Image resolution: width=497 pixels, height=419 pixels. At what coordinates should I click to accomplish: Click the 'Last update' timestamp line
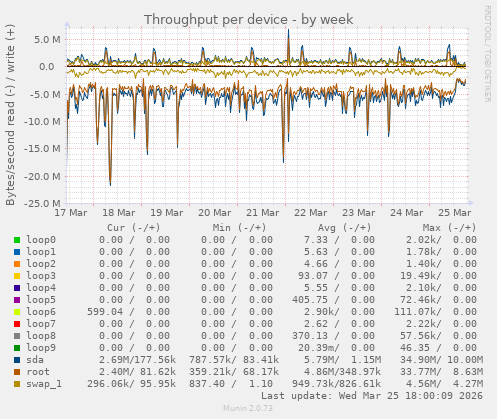tap(372, 396)
